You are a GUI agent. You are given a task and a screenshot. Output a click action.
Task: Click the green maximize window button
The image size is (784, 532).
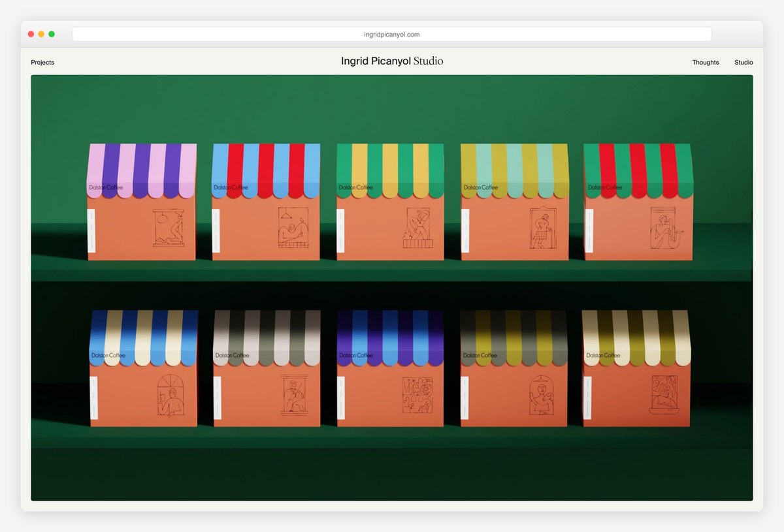[x=52, y=34]
